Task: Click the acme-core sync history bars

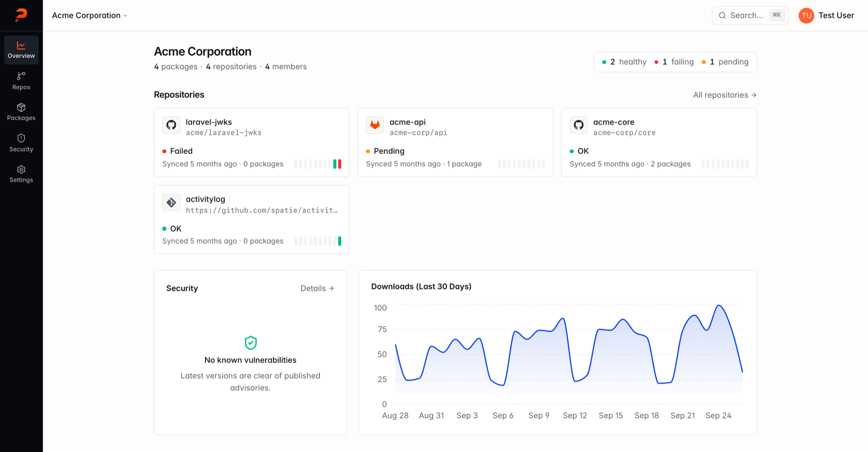Action: [725, 164]
